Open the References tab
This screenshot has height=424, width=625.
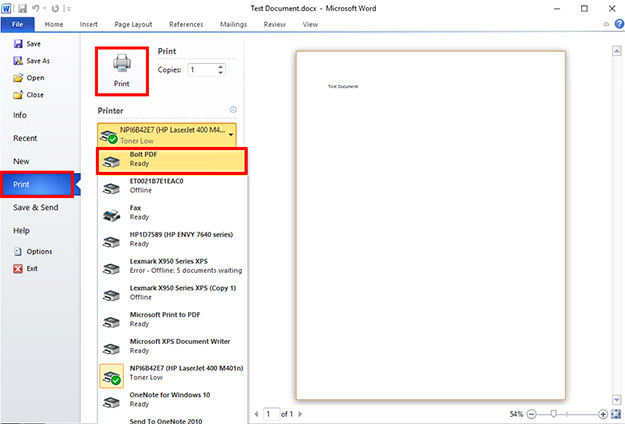186,24
